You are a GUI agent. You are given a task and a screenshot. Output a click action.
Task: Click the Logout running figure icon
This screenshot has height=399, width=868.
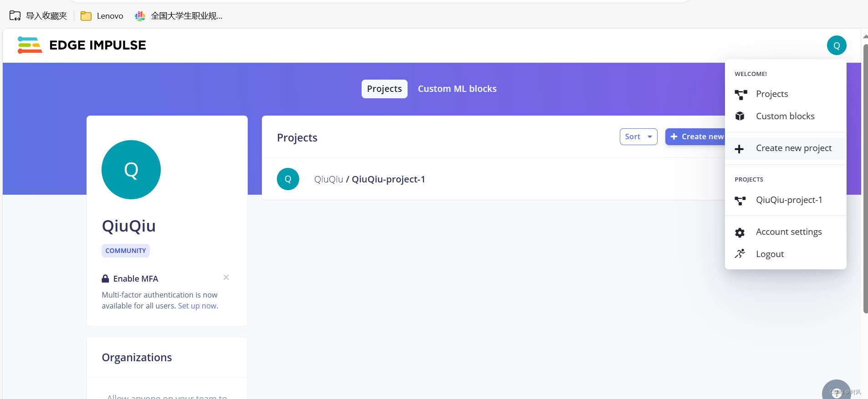pyautogui.click(x=740, y=254)
